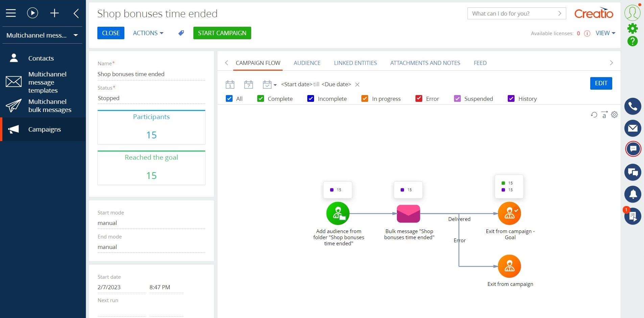
Task: Toggle the Suspended checkbox off
Action: point(457,98)
